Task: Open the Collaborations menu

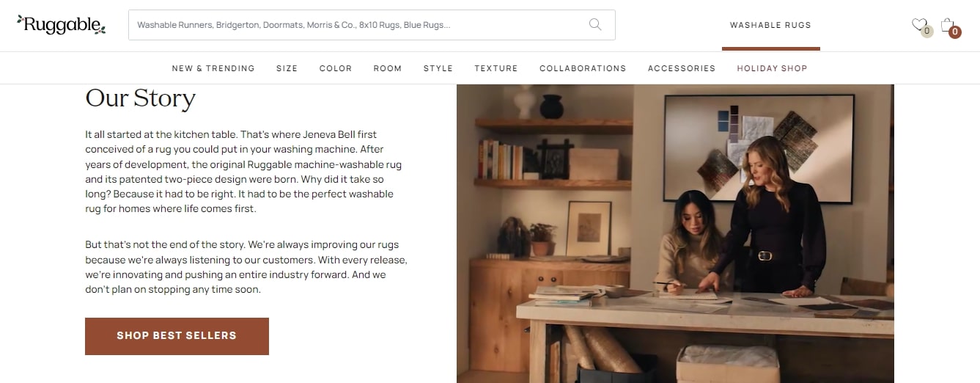Action: (x=583, y=68)
